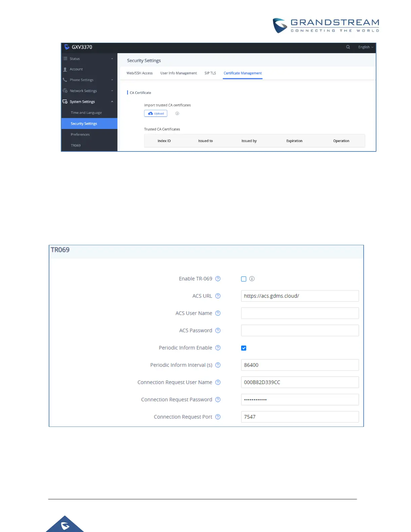Click the Index ID column header

click(x=164, y=141)
